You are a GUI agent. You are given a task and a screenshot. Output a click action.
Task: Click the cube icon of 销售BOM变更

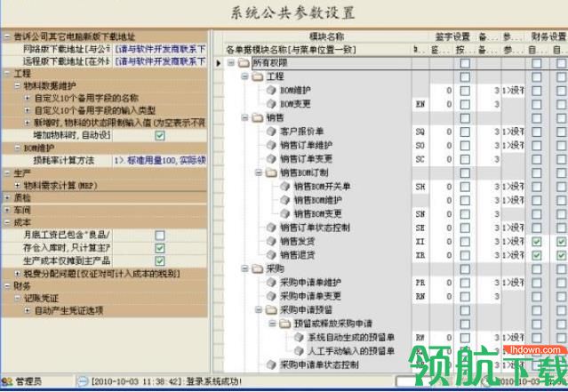[x=285, y=213]
